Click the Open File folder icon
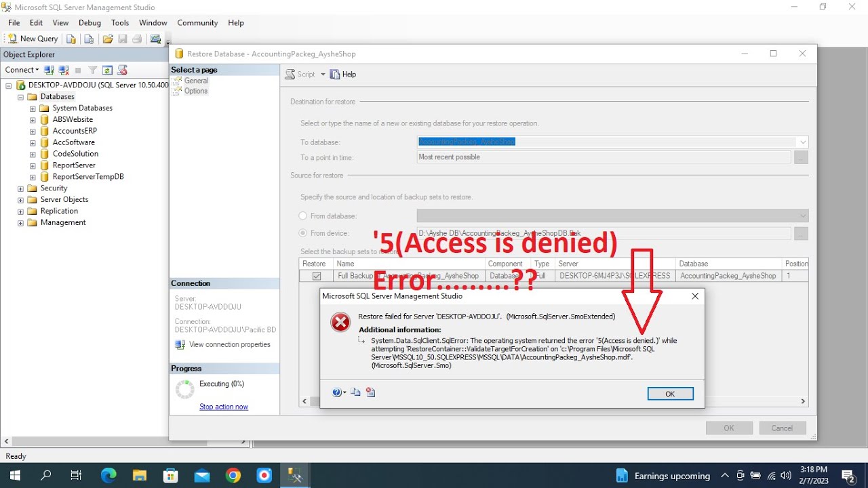The width and height of the screenshot is (868, 488). (108, 39)
